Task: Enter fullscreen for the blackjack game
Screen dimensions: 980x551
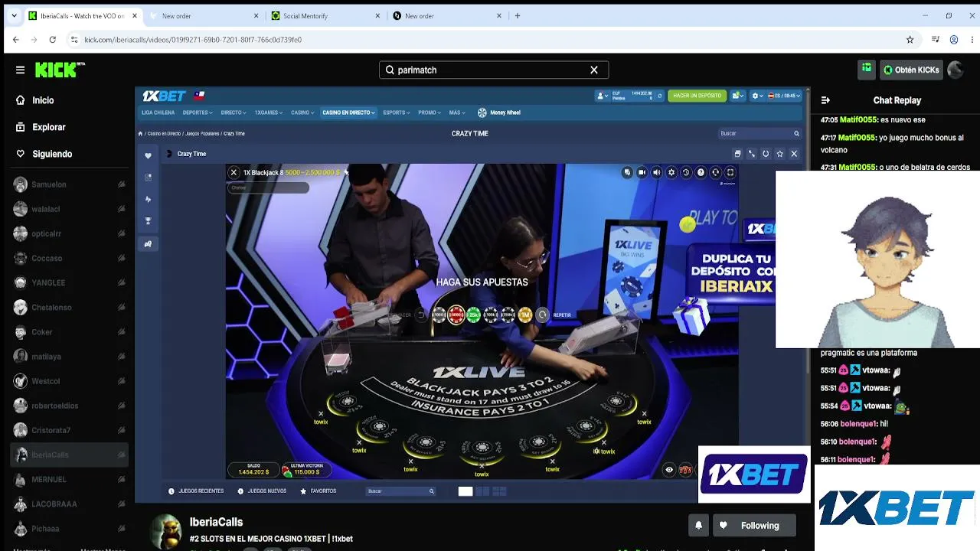Action: [x=730, y=173]
